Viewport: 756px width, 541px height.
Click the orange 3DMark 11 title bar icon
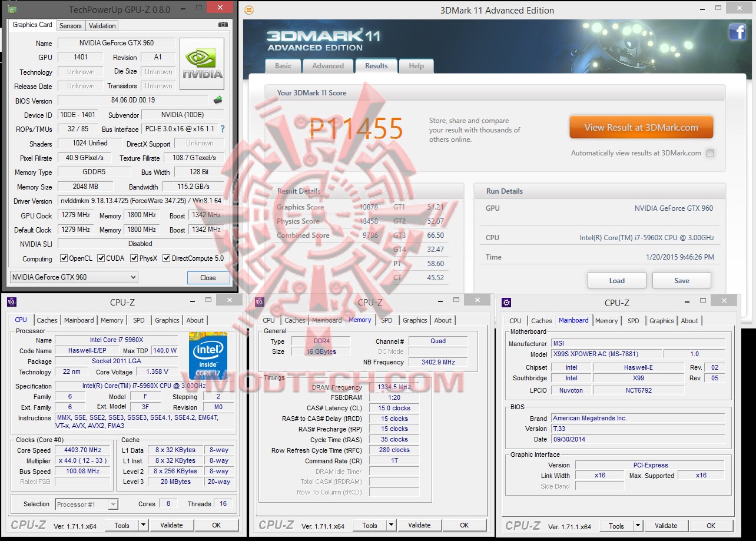[249, 10]
